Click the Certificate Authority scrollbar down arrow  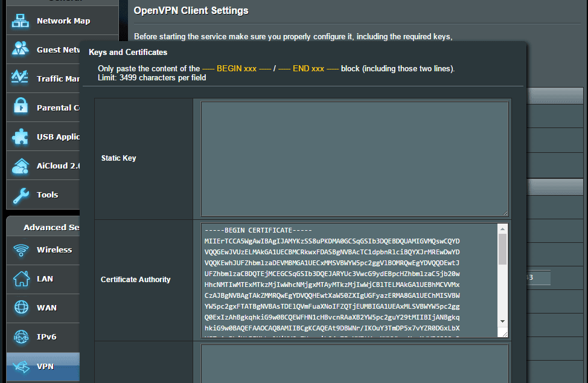coord(502,321)
